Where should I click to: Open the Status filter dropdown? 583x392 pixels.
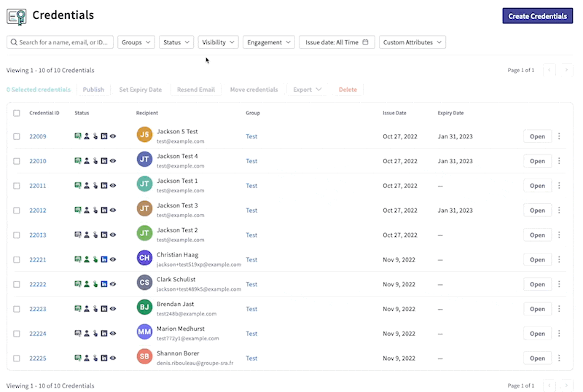pyautogui.click(x=176, y=42)
